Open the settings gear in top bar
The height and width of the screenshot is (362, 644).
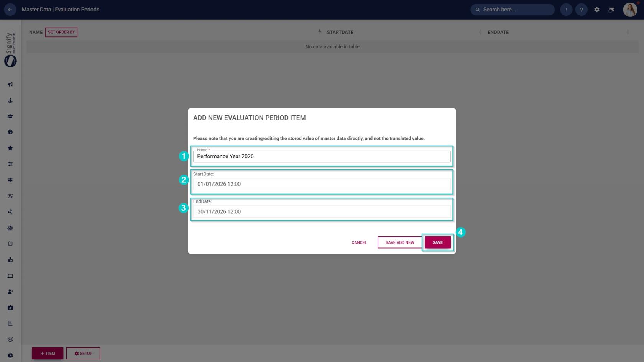click(597, 10)
